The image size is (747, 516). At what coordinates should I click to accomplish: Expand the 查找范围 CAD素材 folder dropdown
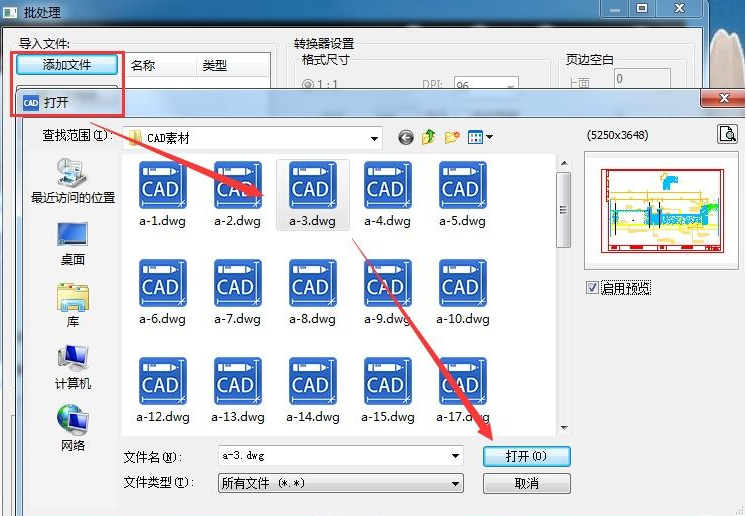[374, 139]
